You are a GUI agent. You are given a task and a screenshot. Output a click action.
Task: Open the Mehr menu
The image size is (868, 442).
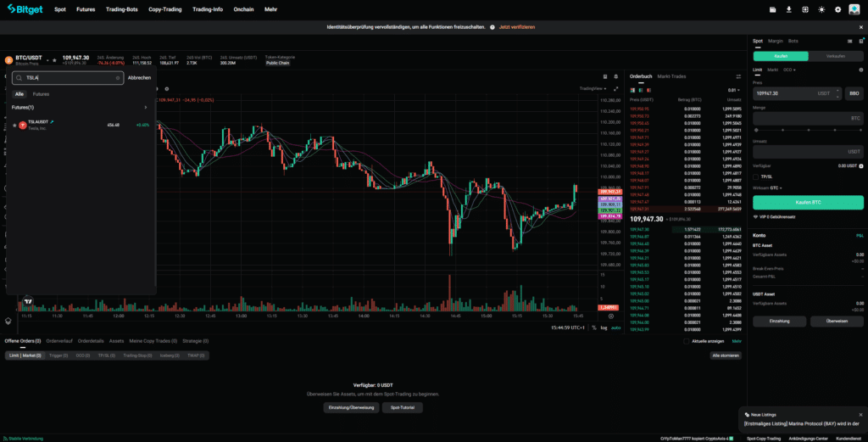click(270, 9)
